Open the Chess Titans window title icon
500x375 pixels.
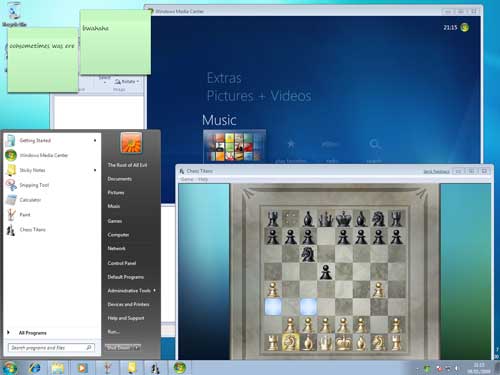point(182,171)
